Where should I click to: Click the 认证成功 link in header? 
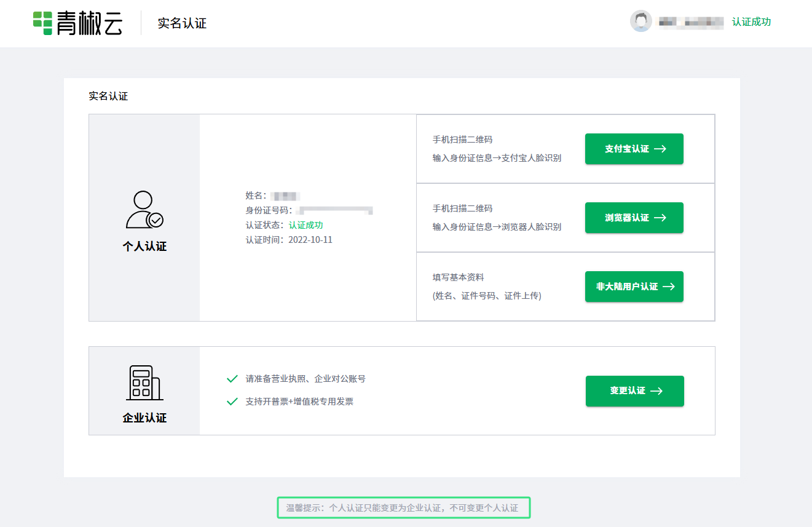tap(751, 22)
